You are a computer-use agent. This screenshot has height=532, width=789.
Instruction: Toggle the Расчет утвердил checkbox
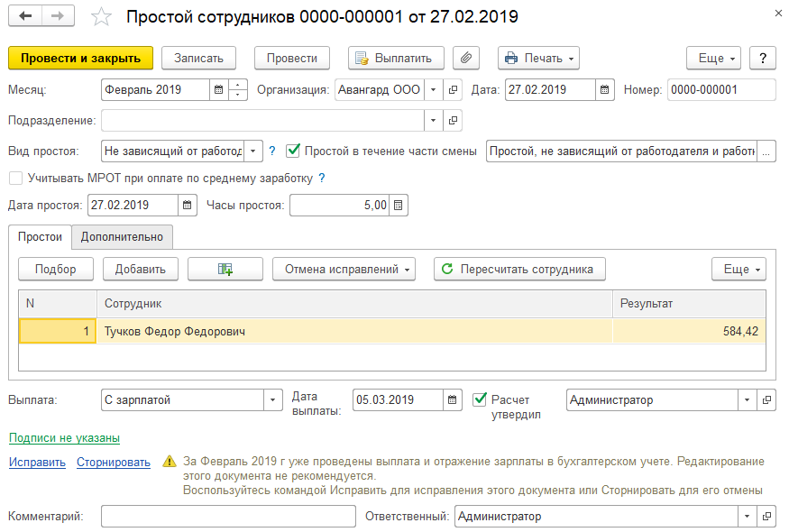(480, 399)
